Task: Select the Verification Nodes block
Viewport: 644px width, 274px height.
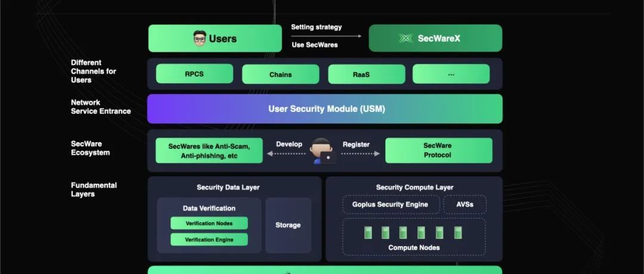Action: click(x=209, y=223)
